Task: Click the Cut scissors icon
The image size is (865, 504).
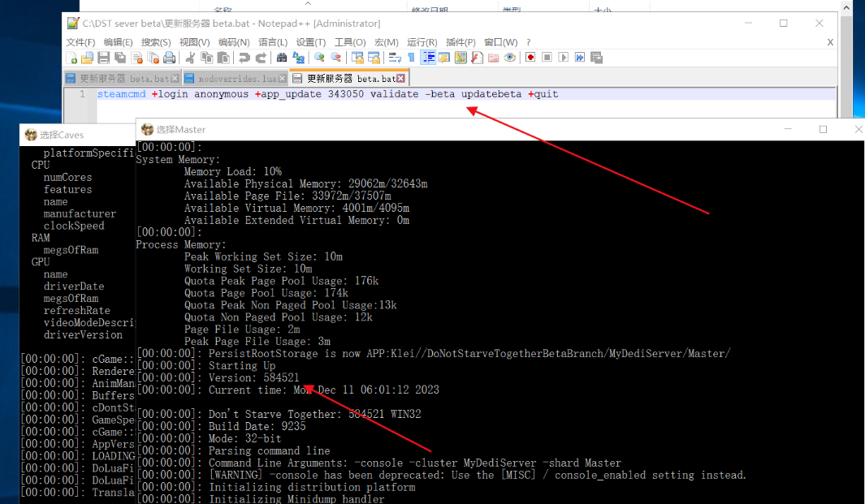Action: [x=190, y=58]
